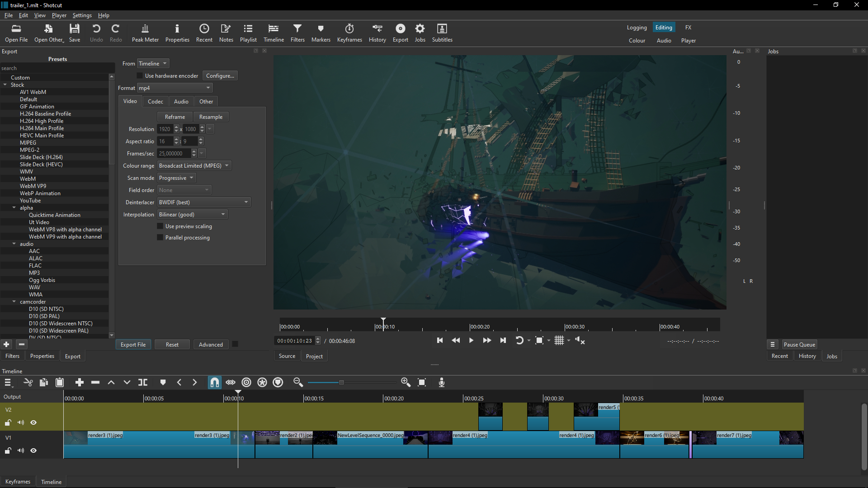Toggle timeline snapping magnet icon
This screenshot has width=868, height=488.
215,383
